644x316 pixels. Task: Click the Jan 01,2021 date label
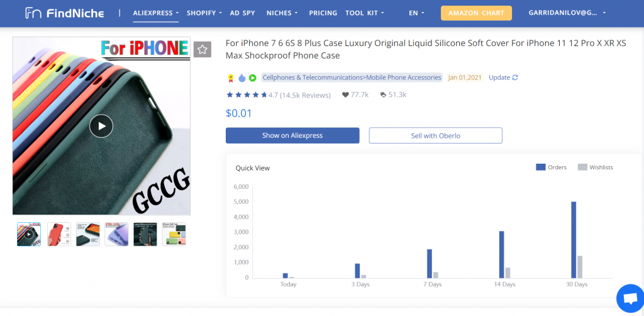(465, 77)
